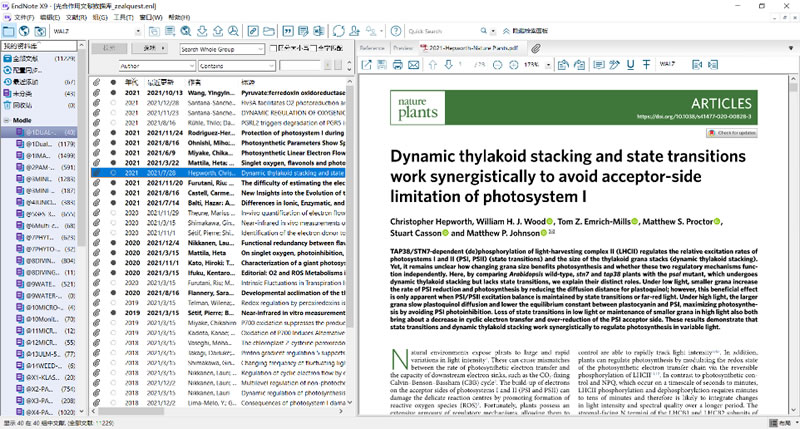Email the PDF with the envelope icon
This screenshot has height=429, width=800.
[415, 65]
